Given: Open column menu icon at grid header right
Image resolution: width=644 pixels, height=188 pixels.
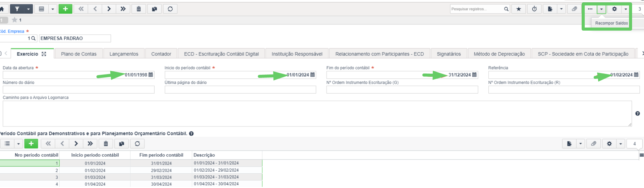Looking at the screenshot, I should coord(642,155).
